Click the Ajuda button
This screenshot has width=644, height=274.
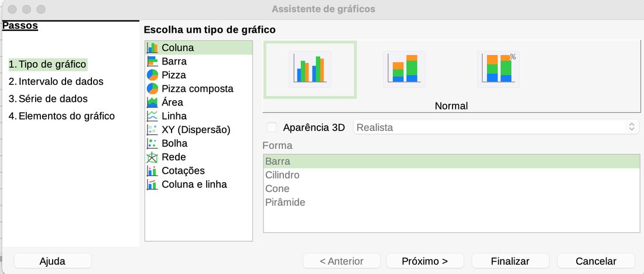pos(53,261)
